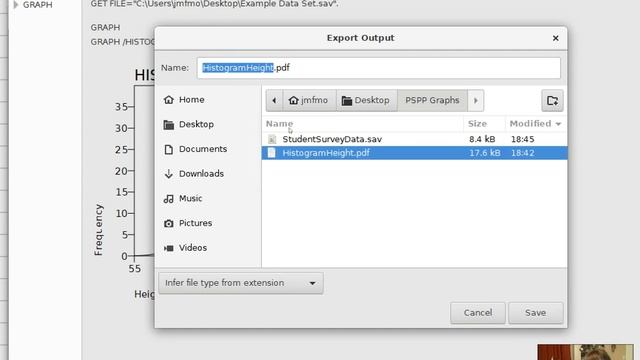Click the Pictures camera icon in the sidebar
This screenshot has height=360, width=640.
point(169,223)
